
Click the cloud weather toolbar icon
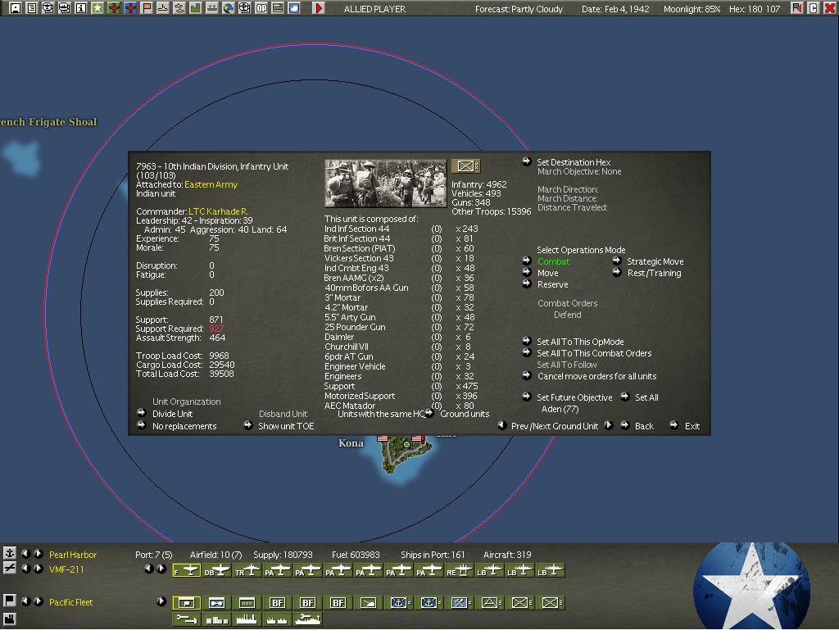[294, 8]
